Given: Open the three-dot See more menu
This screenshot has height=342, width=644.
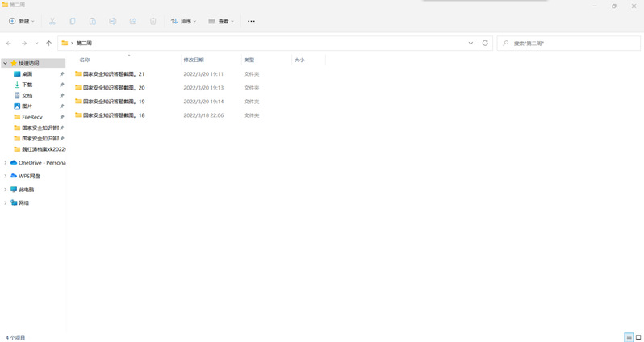Looking at the screenshot, I should tap(251, 21).
